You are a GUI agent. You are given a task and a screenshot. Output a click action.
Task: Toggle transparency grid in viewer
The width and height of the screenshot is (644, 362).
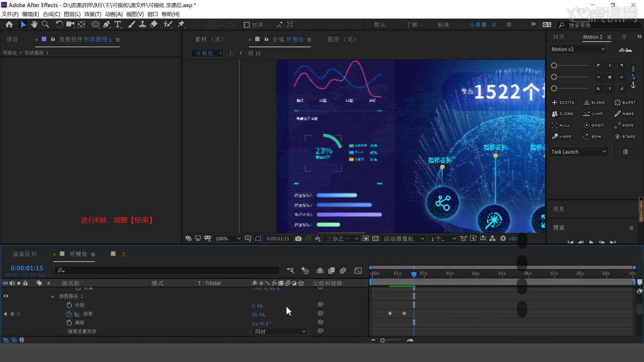(375, 239)
